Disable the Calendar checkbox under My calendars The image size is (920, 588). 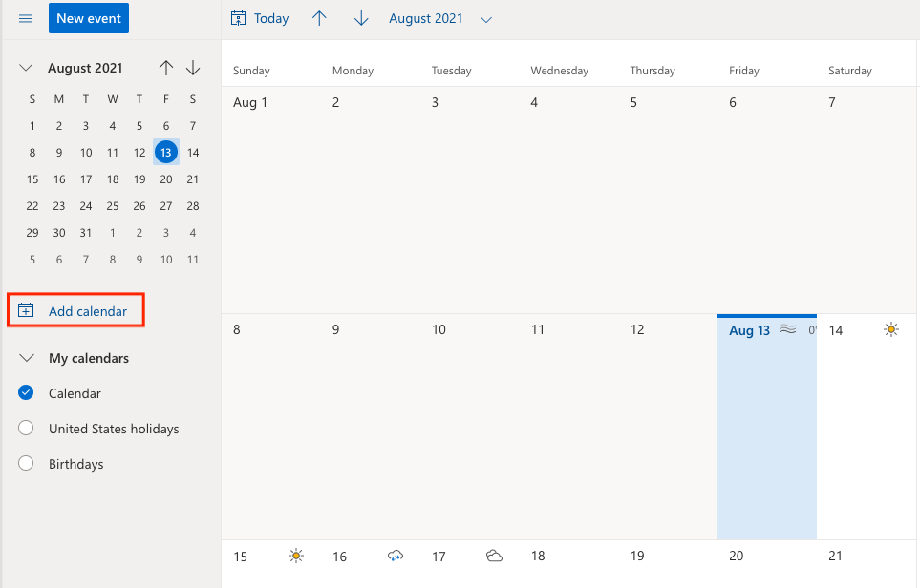click(x=26, y=392)
